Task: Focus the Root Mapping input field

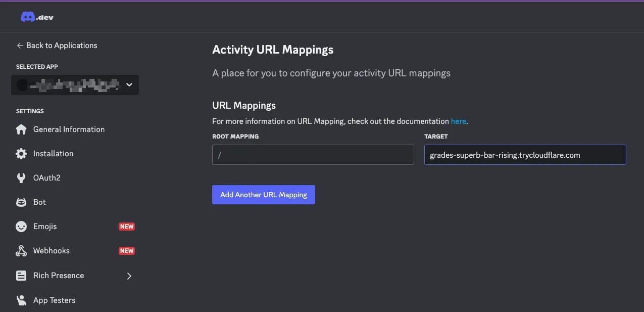Action: [x=313, y=155]
